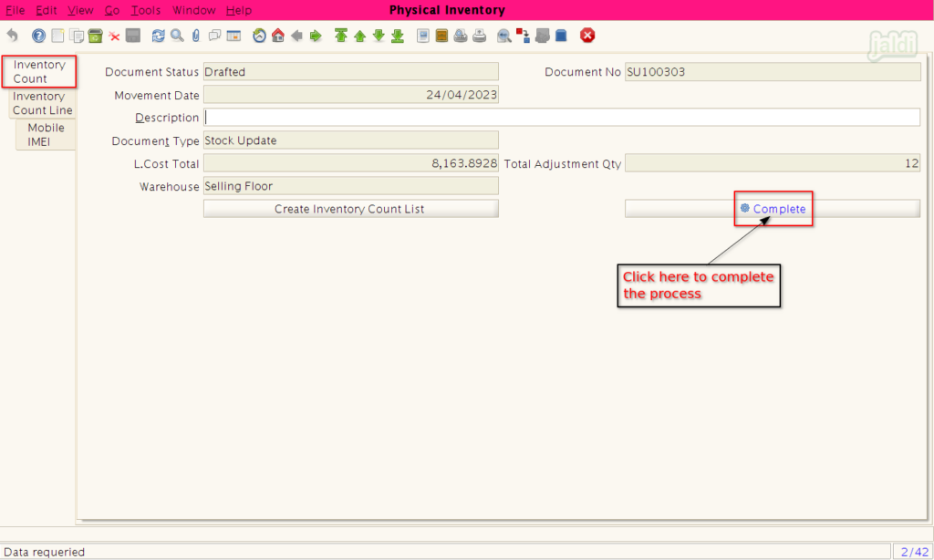Click the Movement Date field 24/04/2023
The width and height of the screenshot is (934, 560).
(x=351, y=95)
